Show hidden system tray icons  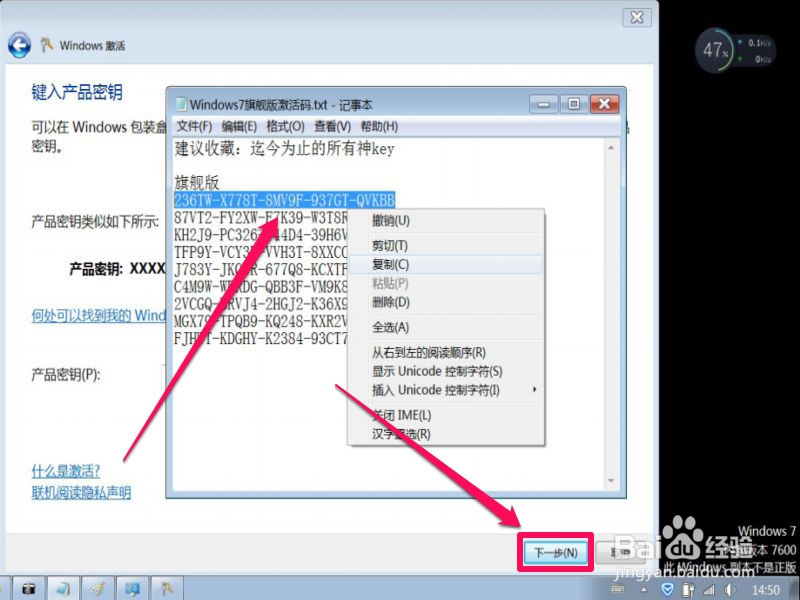[x=644, y=590]
